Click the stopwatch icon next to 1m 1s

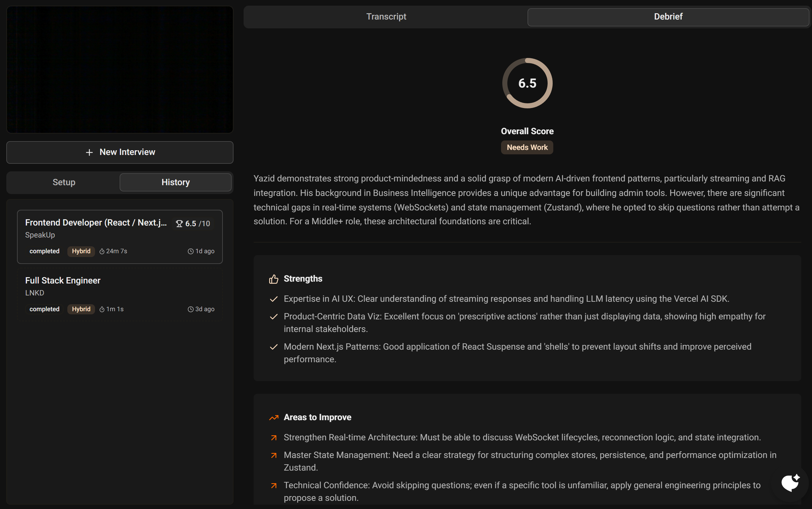(102, 309)
